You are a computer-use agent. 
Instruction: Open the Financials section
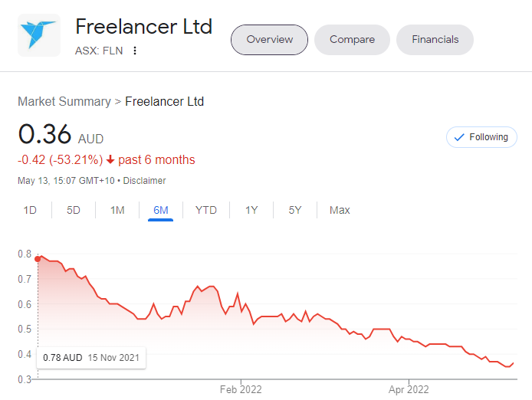[435, 40]
